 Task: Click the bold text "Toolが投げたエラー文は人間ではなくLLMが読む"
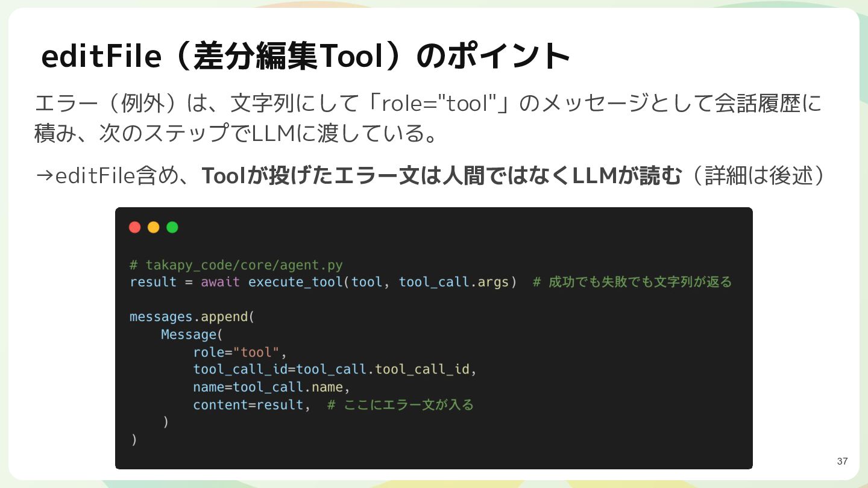[x=441, y=176]
